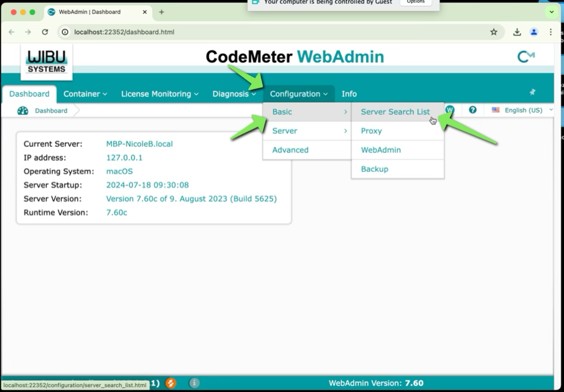Bookmark this page with the star icon
The height and width of the screenshot is (392, 564).
tap(494, 32)
